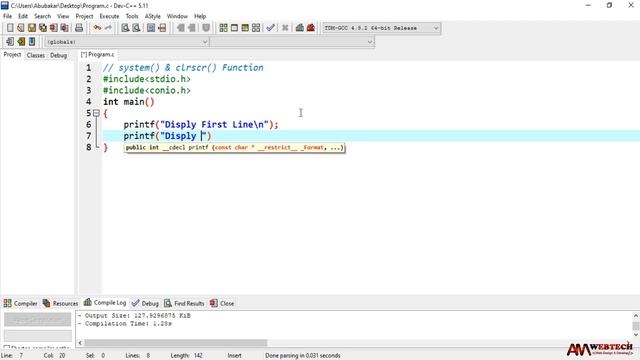Click the Redo toolbar icon
Viewport: 640px width, 360px height.
108,28
